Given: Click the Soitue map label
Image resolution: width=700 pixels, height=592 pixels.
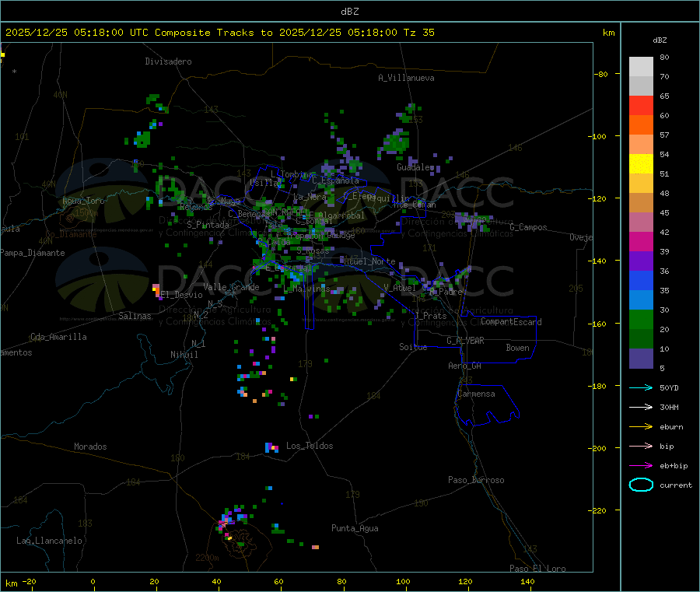Looking at the screenshot, I should 413,347.
